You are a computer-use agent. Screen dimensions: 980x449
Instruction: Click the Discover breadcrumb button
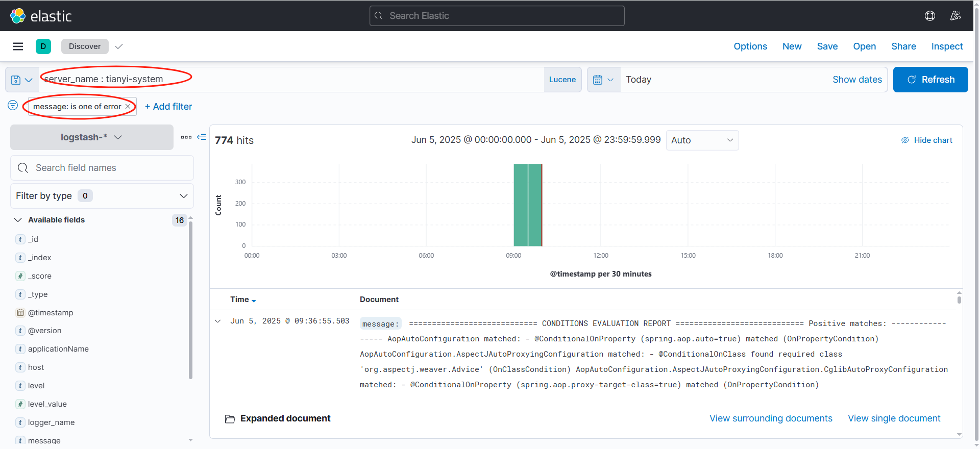coord(85,46)
